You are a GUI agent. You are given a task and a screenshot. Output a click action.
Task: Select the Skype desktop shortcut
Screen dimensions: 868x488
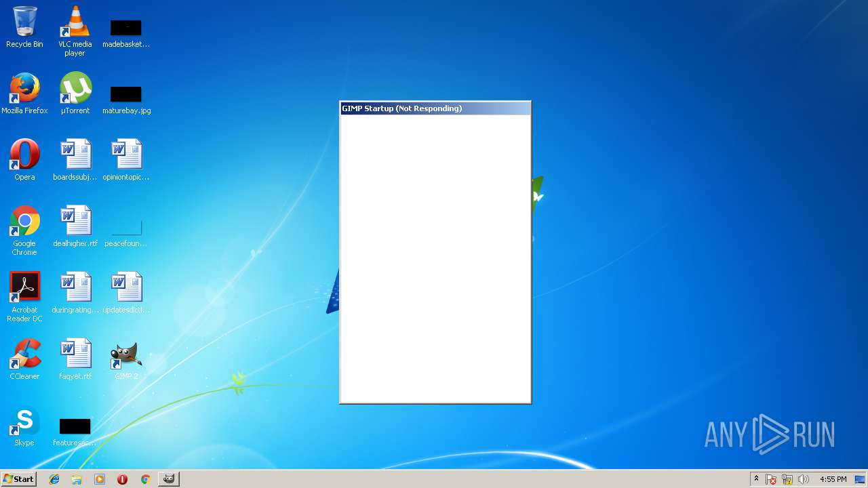[24, 426]
